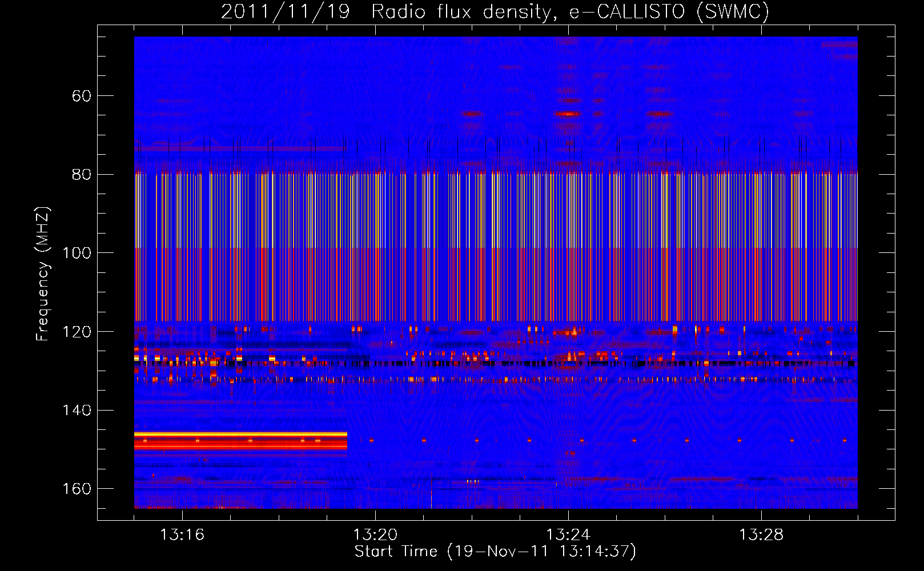Click the 13:24 time tick label
924x571 pixels.
[x=568, y=535]
